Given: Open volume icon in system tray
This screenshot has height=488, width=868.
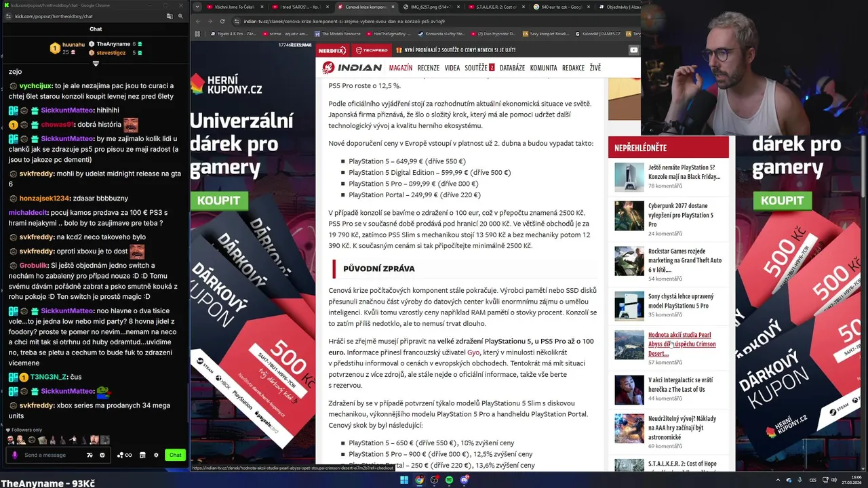Looking at the screenshot, I should coord(833,480).
